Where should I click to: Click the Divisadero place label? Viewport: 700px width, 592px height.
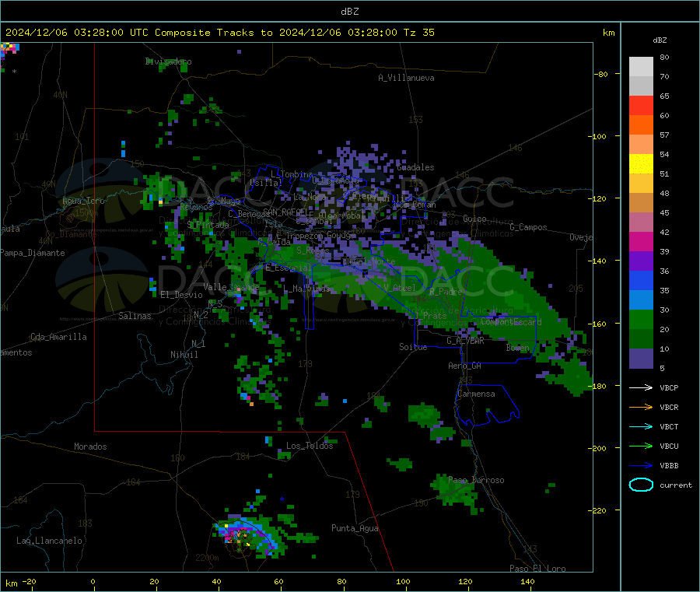168,61
